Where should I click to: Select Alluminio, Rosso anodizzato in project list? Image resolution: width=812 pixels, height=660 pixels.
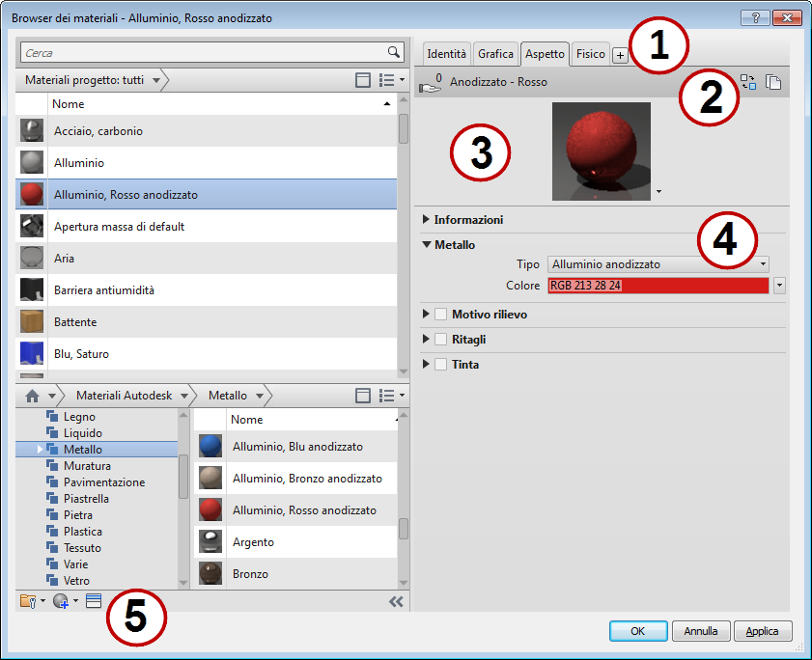click(x=206, y=195)
